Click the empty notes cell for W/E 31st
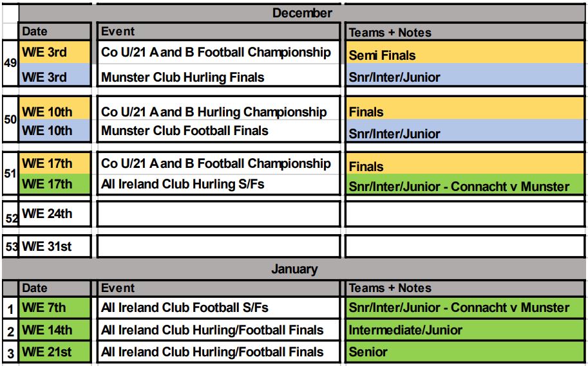588x366 pixels. pyautogui.click(x=464, y=246)
